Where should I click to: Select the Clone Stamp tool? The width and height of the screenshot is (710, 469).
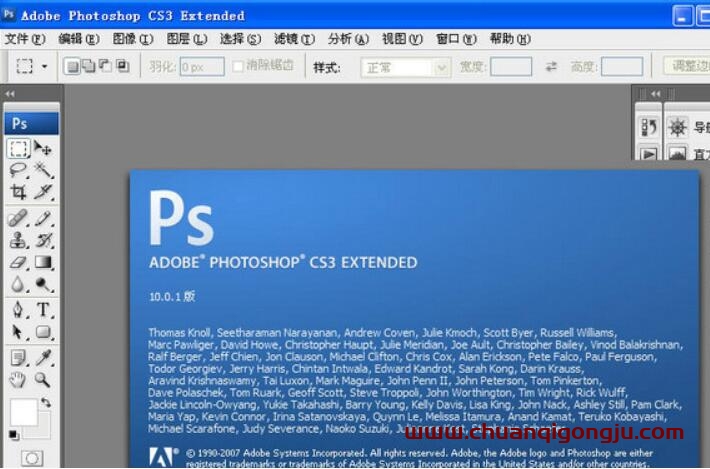pyautogui.click(x=18, y=240)
